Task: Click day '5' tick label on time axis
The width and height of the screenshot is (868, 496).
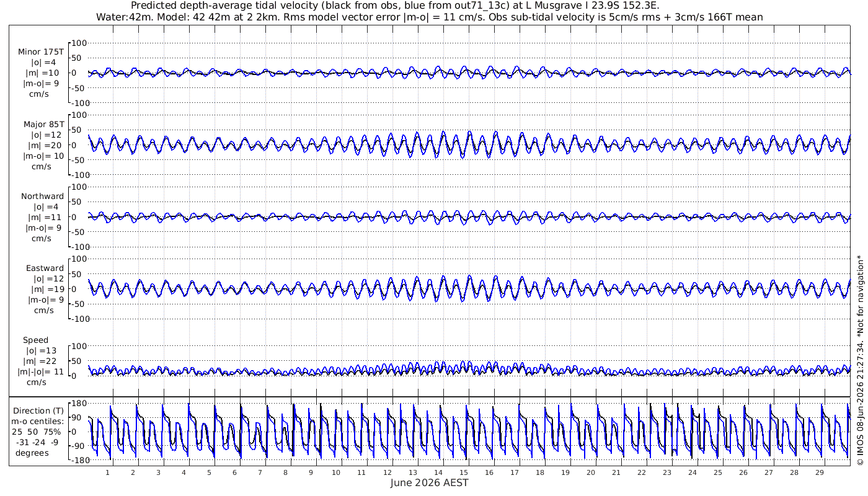Action: 209,472
